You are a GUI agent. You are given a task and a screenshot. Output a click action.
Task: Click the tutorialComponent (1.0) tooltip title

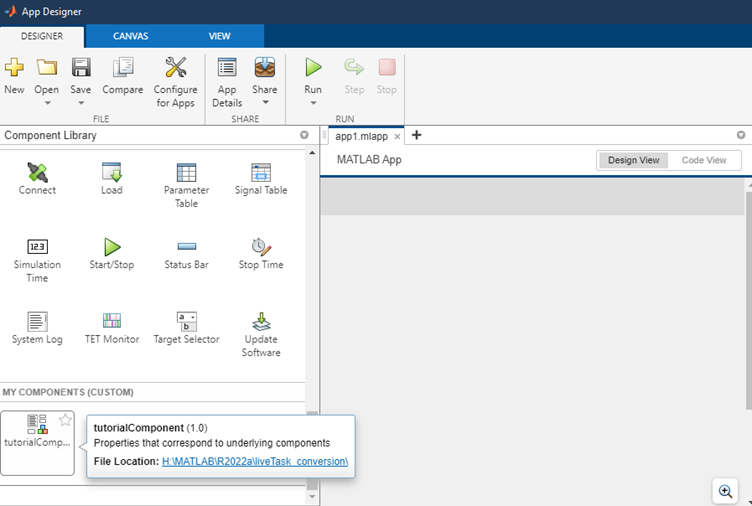(151, 428)
